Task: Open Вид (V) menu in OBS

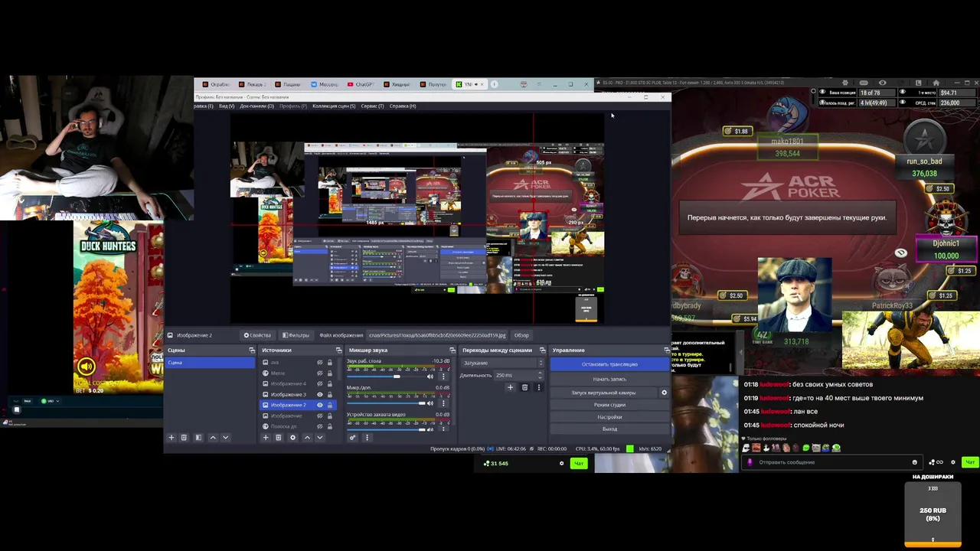Action: coord(227,106)
